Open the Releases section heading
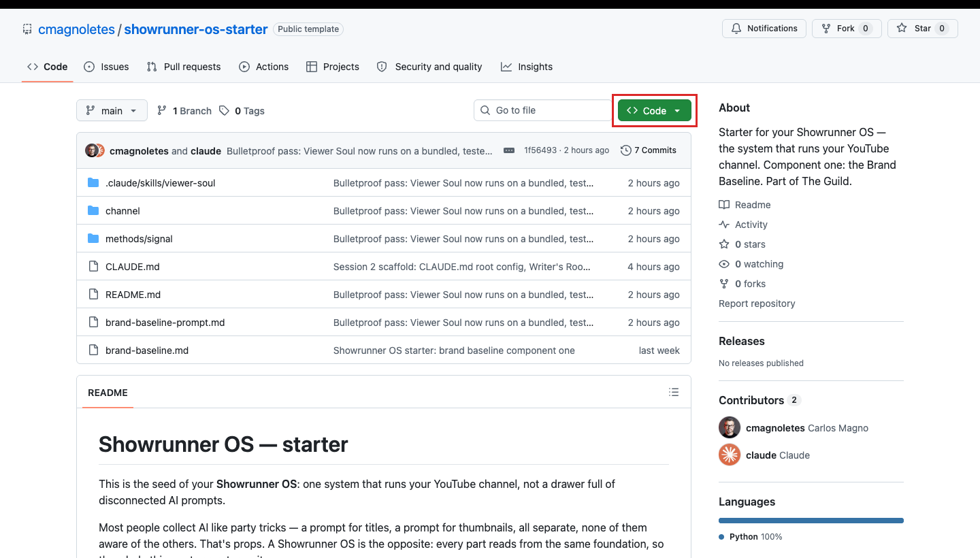 click(x=742, y=341)
